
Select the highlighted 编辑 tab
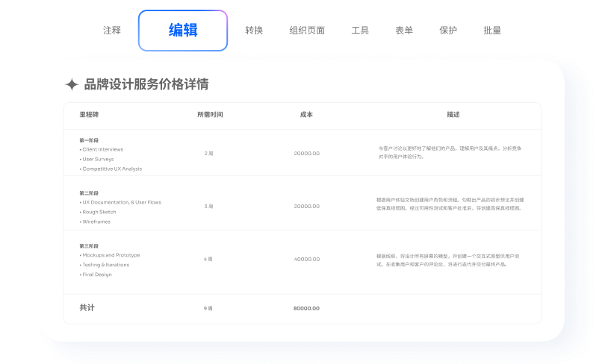click(x=183, y=31)
